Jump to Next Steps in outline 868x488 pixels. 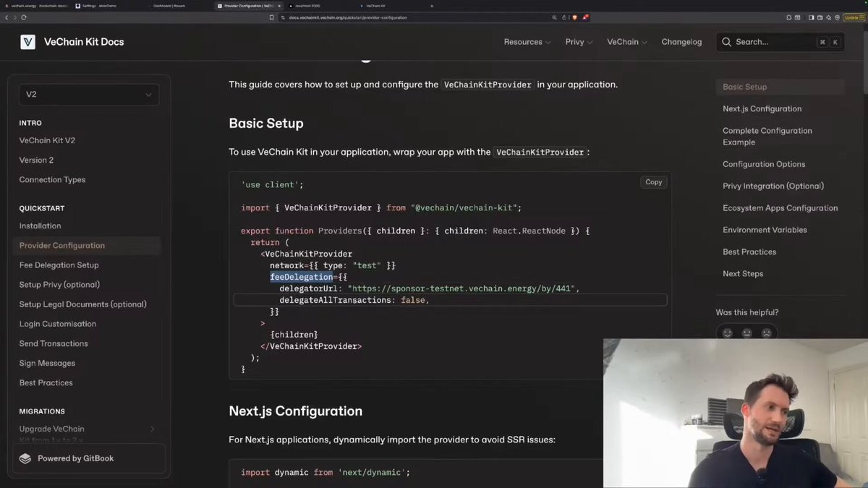743,273
